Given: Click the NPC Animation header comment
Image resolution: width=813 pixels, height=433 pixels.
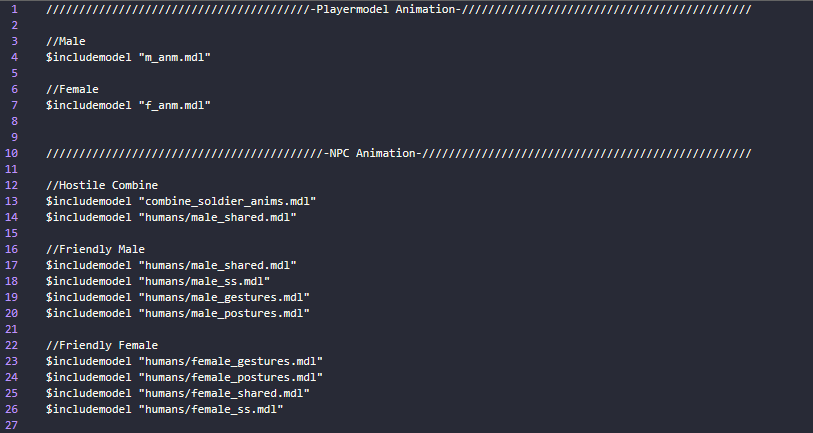Looking at the screenshot, I should 372,153.
